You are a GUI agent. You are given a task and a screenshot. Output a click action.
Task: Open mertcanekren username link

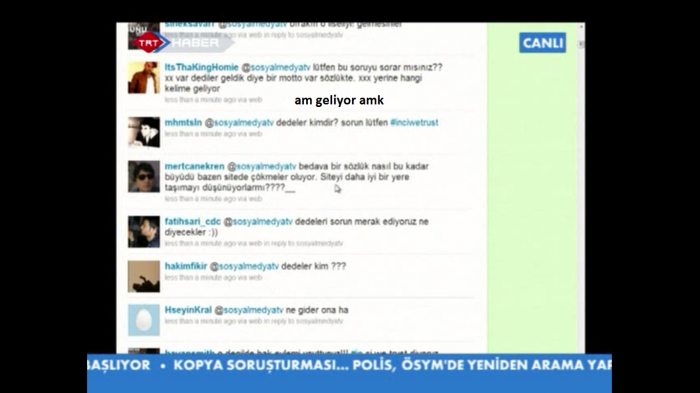194,166
